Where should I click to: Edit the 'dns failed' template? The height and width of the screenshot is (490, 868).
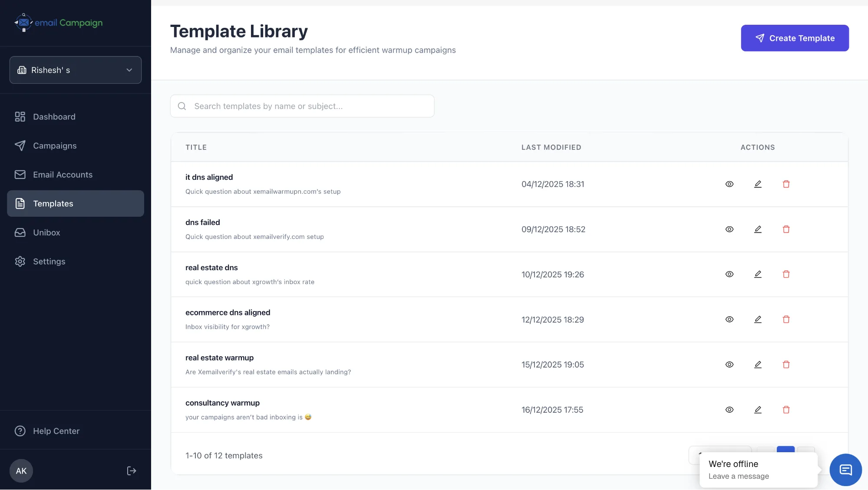pos(758,229)
